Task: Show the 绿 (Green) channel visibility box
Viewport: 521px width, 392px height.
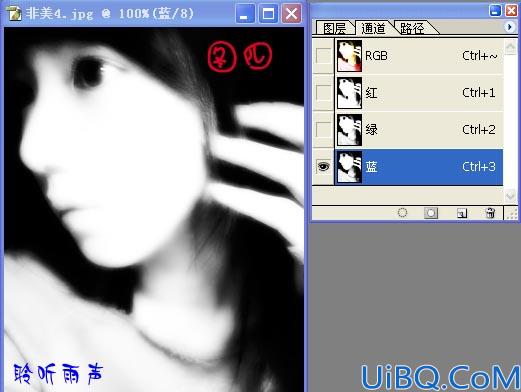Action: pyautogui.click(x=323, y=129)
